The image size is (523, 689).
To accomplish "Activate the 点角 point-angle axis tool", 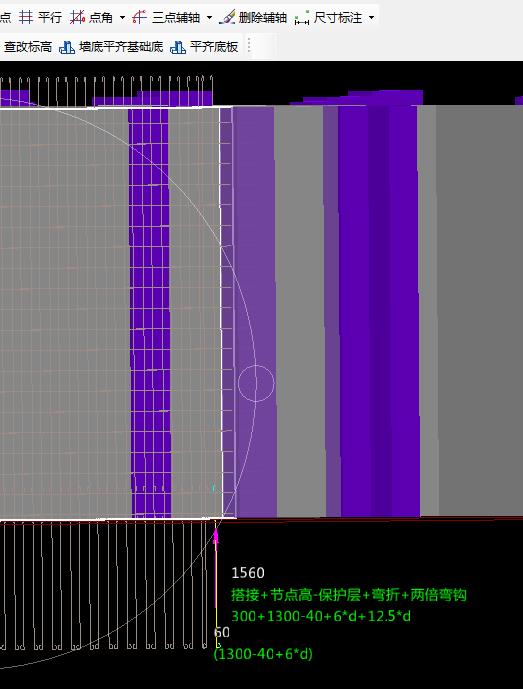I will [x=92, y=18].
